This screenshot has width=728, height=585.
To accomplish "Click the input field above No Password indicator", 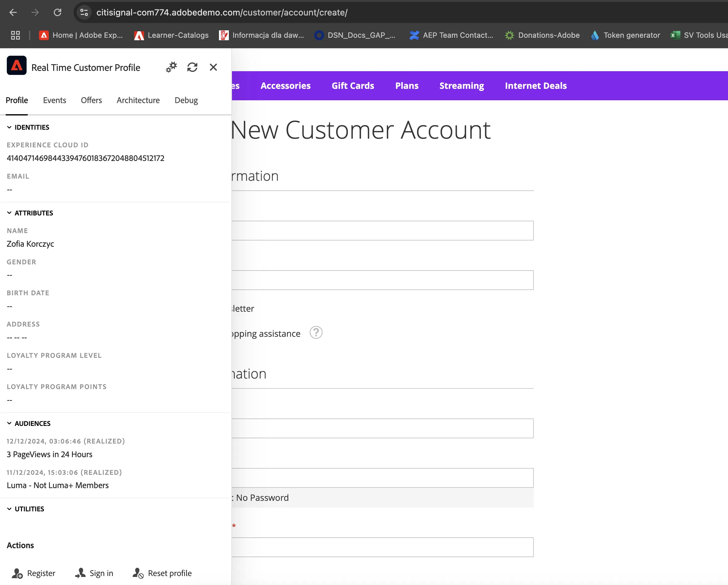I will tap(383, 478).
